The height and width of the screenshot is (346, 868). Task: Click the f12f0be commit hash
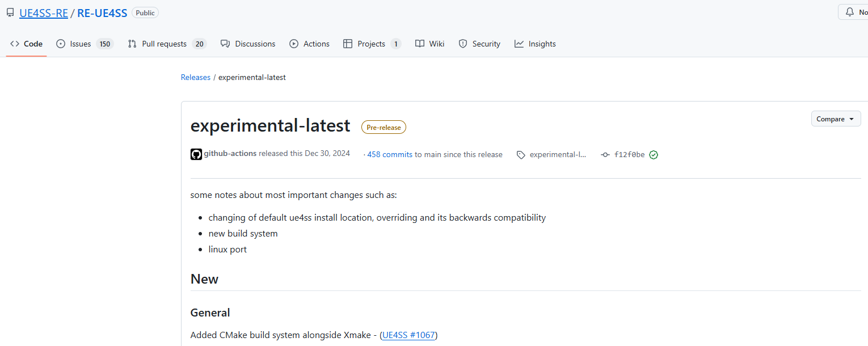pyautogui.click(x=629, y=155)
